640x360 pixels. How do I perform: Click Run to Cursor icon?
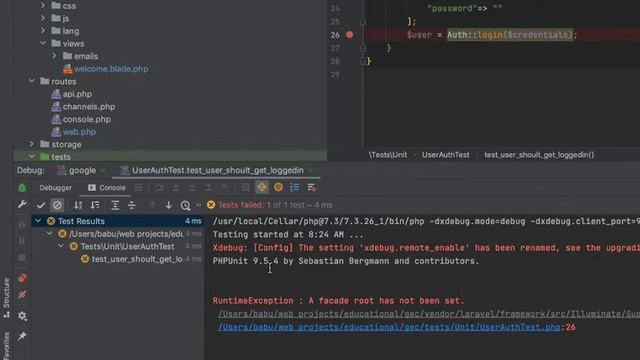[225, 187]
